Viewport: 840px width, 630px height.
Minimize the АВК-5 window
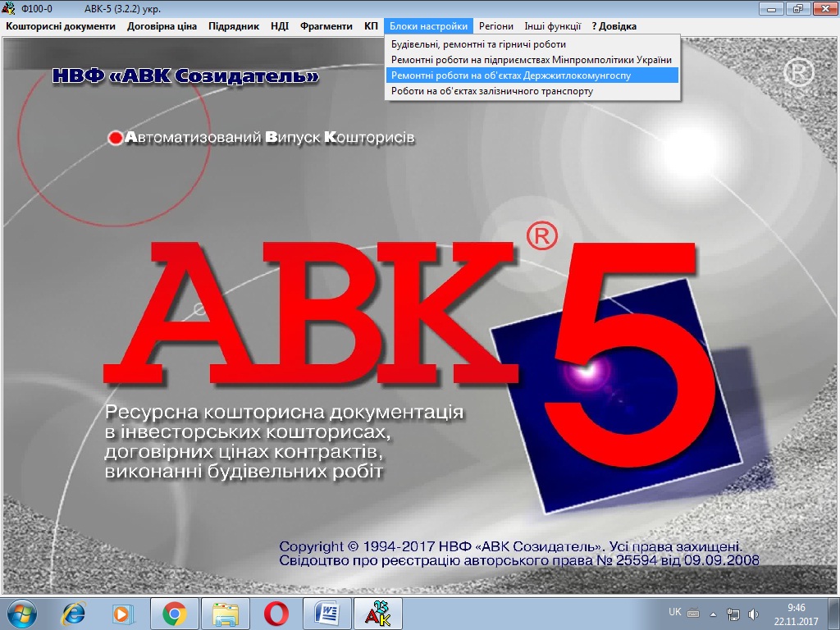point(772,8)
